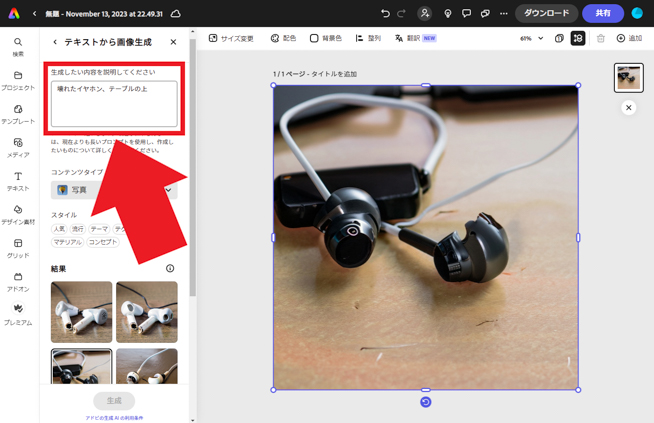Open the グリッド grid panel
The width and height of the screenshot is (654, 423).
(x=18, y=248)
